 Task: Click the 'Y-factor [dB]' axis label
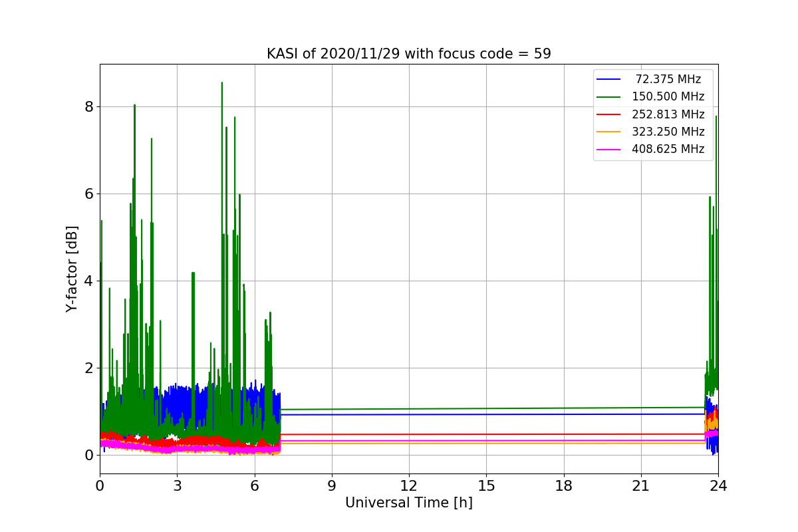click(72, 269)
